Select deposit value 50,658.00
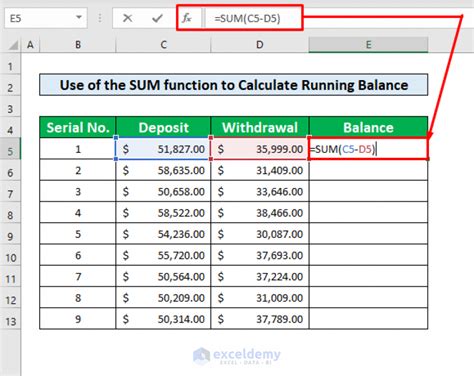474x376 pixels. click(x=163, y=191)
